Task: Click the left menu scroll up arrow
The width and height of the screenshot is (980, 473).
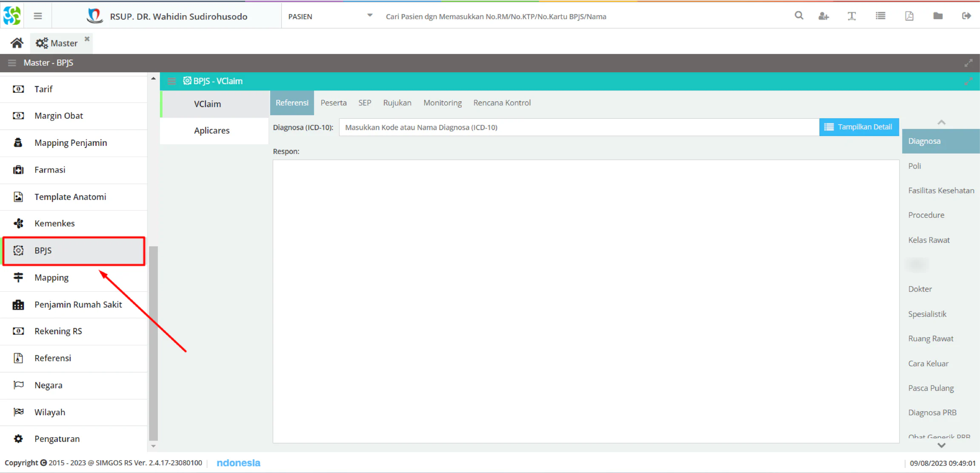Action: (153, 79)
